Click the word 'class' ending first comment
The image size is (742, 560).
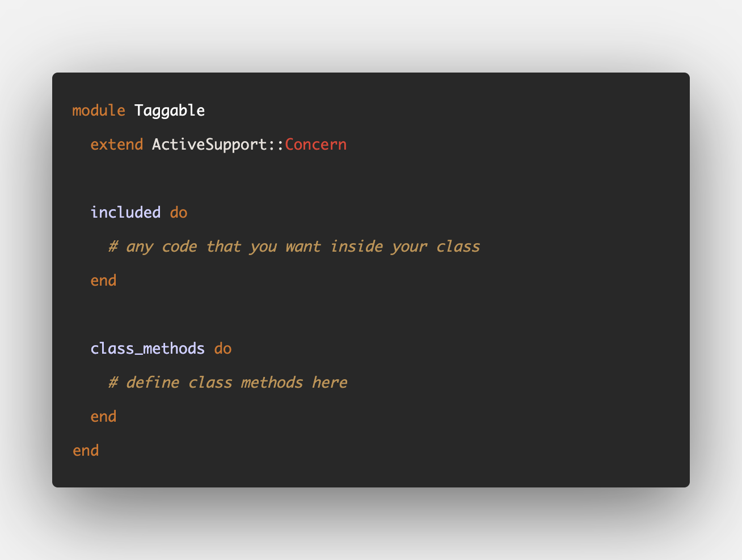458,246
